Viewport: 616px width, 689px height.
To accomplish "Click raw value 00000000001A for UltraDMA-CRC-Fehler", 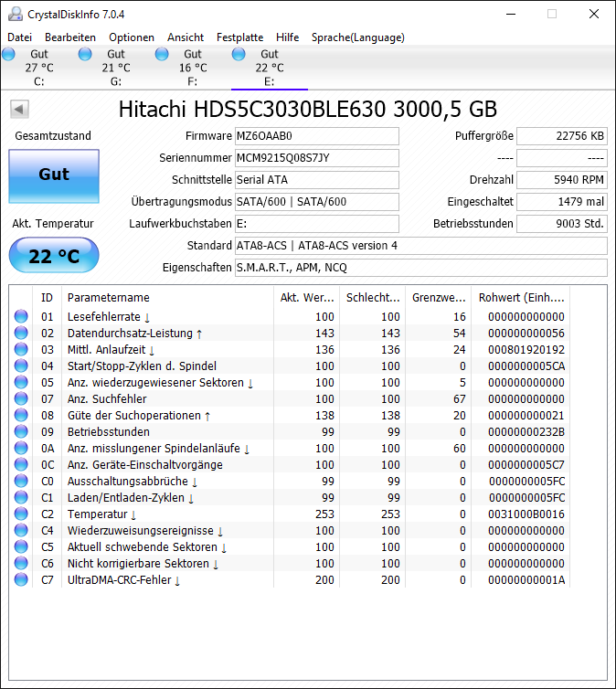I will tap(526, 580).
